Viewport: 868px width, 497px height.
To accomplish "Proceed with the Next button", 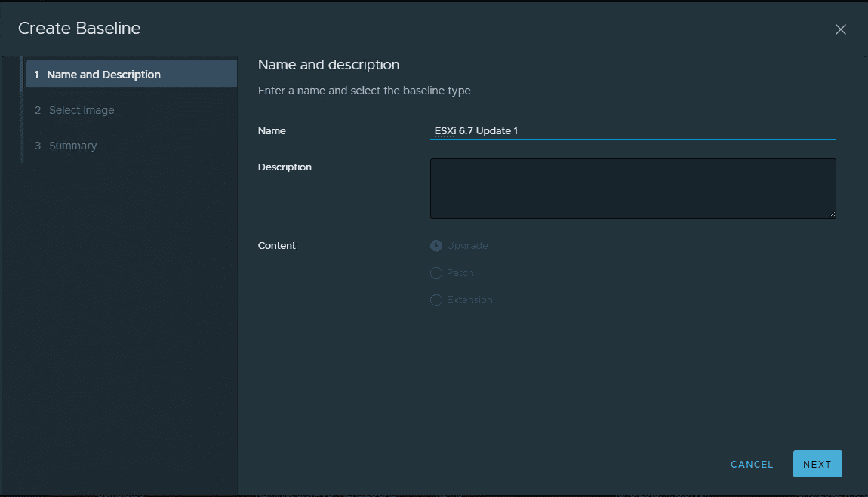I will [x=817, y=465].
